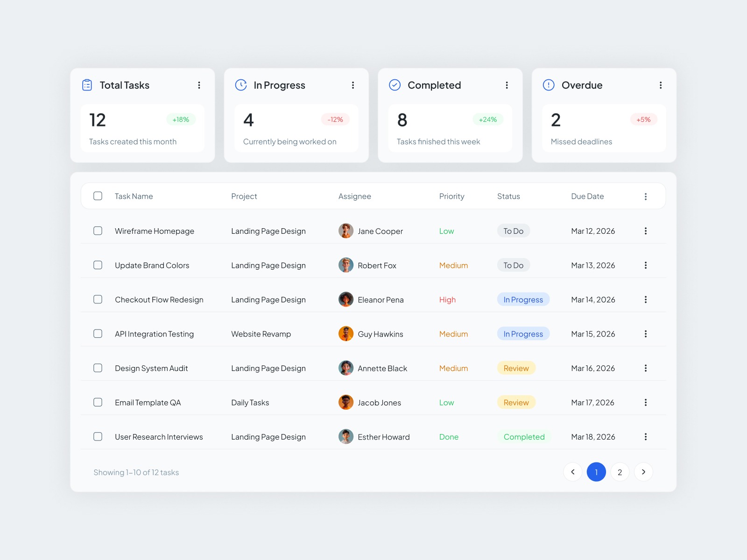Screen dimensions: 747x560
Task: Tick the User Research Interviews checkbox
Action: (98, 436)
